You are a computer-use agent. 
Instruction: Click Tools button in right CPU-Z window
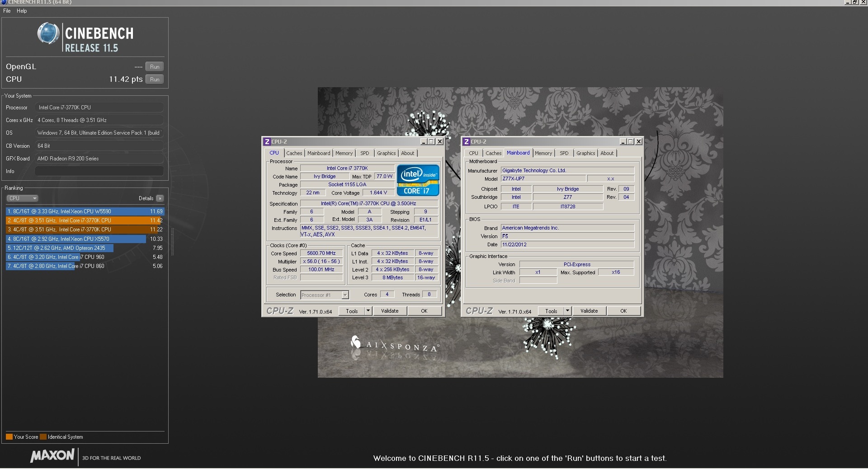[x=551, y=311]
